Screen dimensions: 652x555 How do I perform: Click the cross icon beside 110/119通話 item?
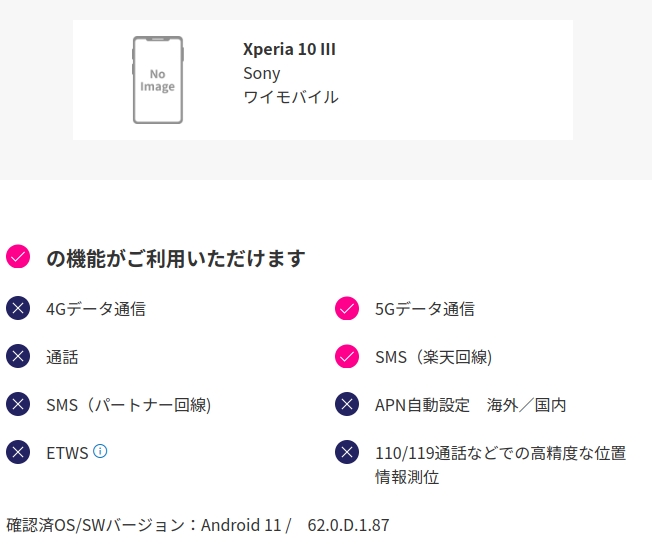(347, 452)
